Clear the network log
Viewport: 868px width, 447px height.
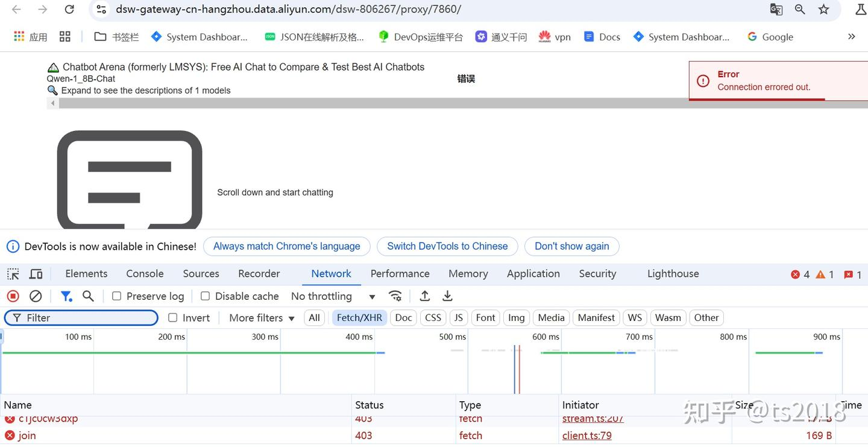click(36, 296)
